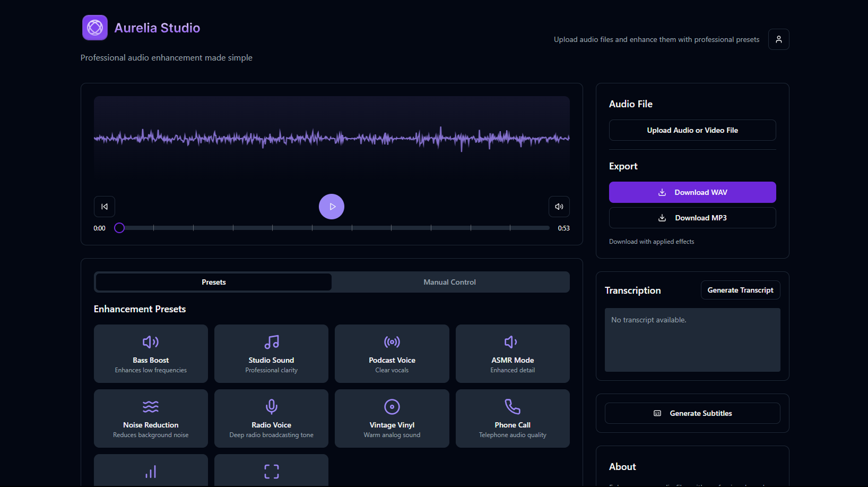
Task: Click the Radio Voice microphone icon
Action: (272, 407)
